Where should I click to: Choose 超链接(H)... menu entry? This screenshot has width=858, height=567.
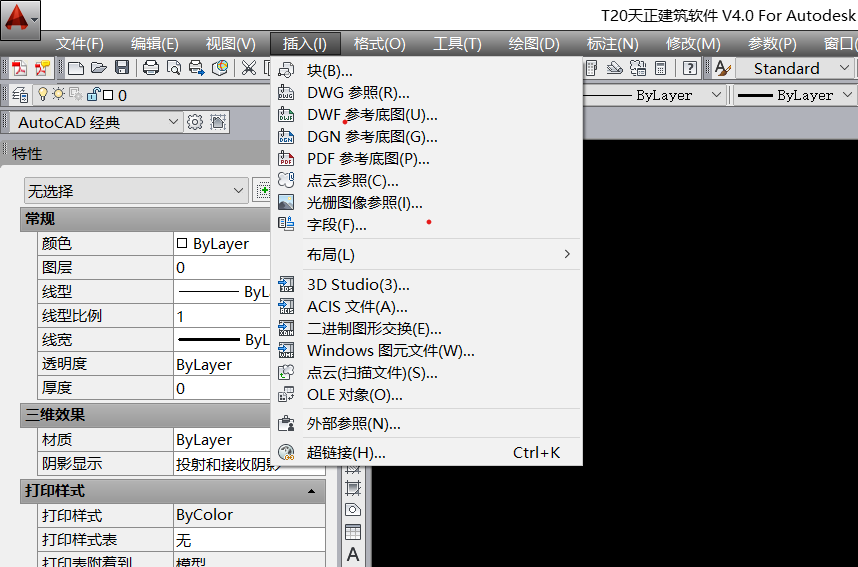click(x=427, y=453)
